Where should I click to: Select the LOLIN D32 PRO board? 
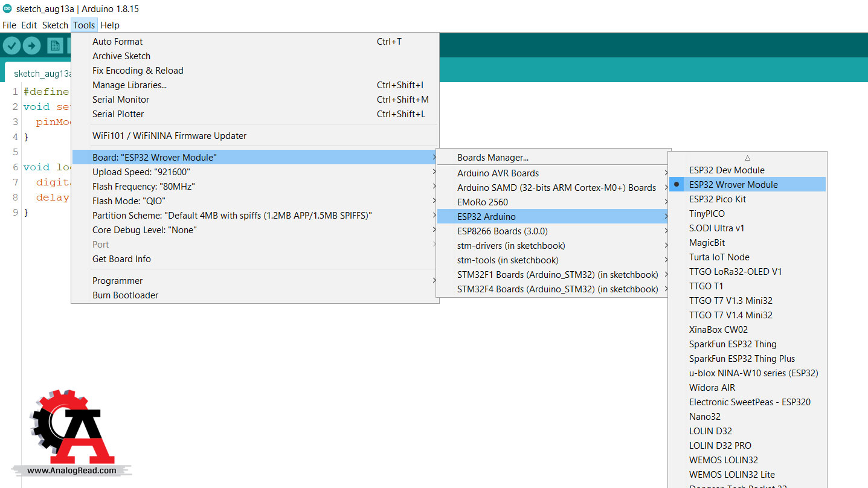[x=747, y=446]
